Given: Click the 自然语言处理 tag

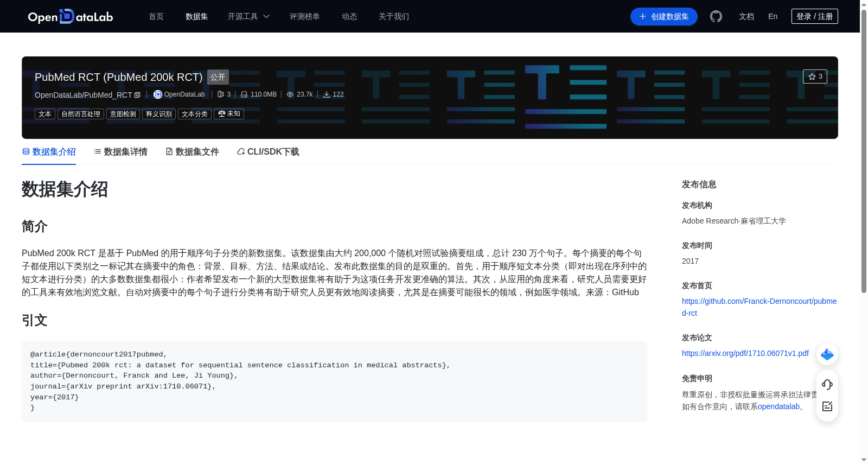Looking at the screenshot, I should (x=81, y=114).
